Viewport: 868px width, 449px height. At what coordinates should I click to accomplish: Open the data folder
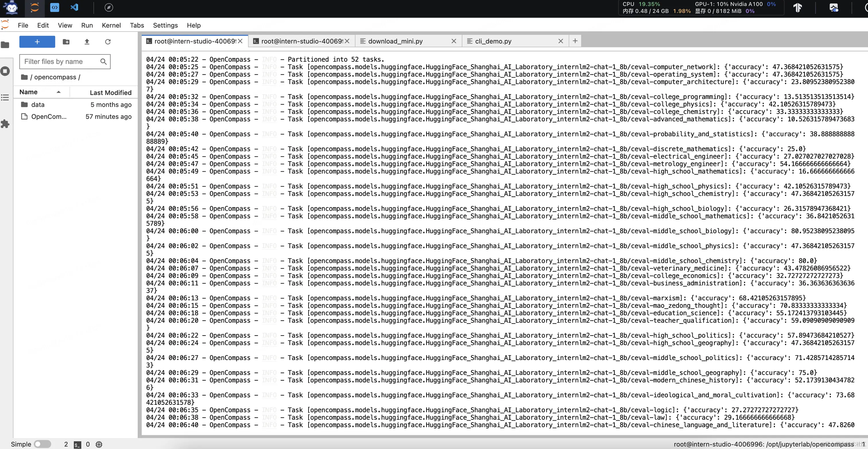pos(38,104)
